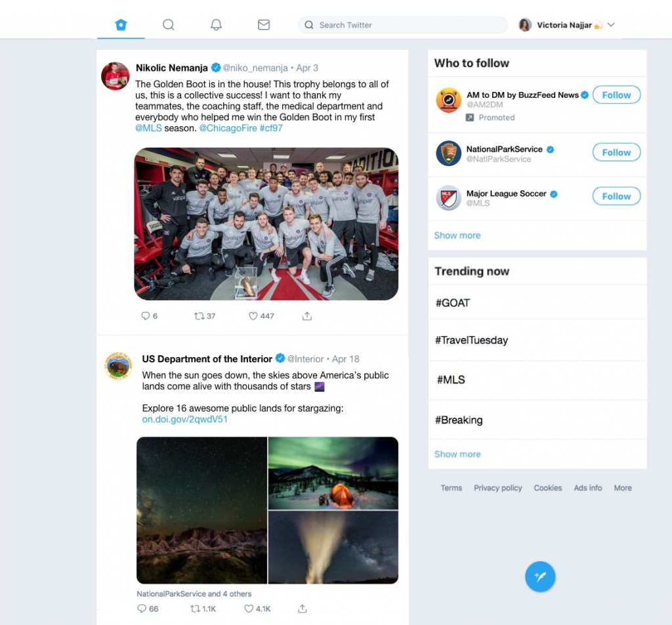
Task: Expand the Victoria Najjar account menu chevron
Action: (x=611, y=25)
